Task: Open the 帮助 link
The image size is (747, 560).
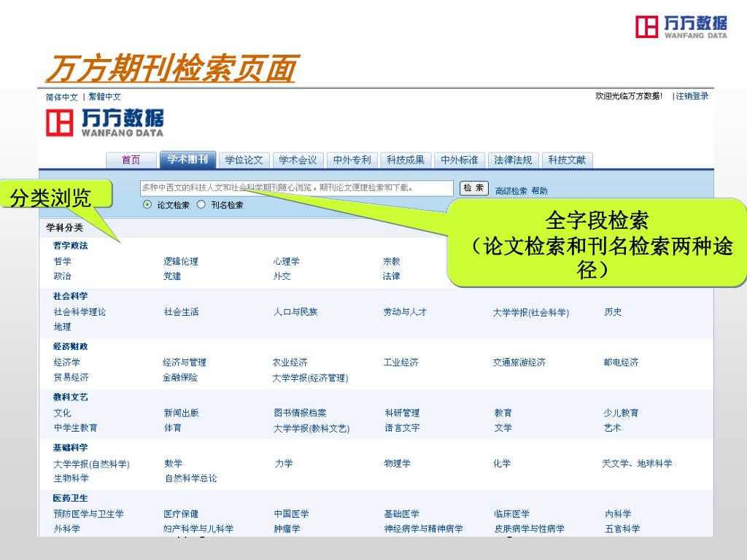Action: [540, 191]
